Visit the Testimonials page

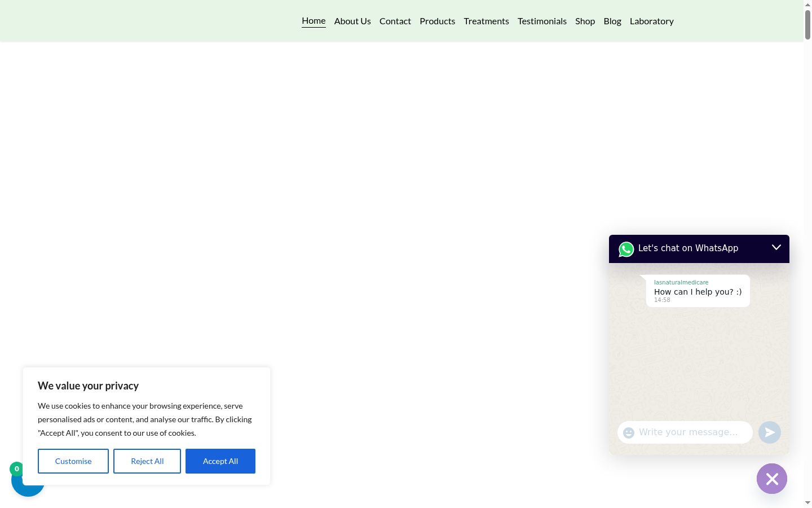(x=542, y=21)
